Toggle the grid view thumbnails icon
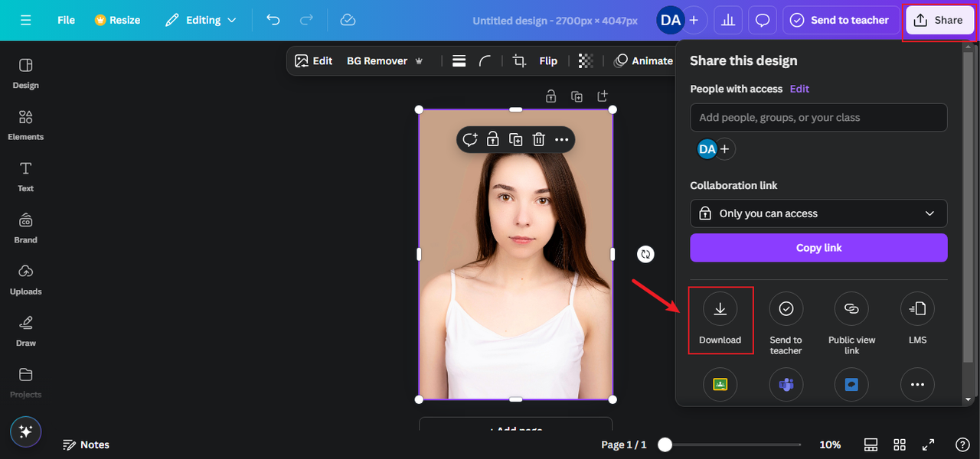Viewport: 980px width, 459px height. [x=900, y=444]
